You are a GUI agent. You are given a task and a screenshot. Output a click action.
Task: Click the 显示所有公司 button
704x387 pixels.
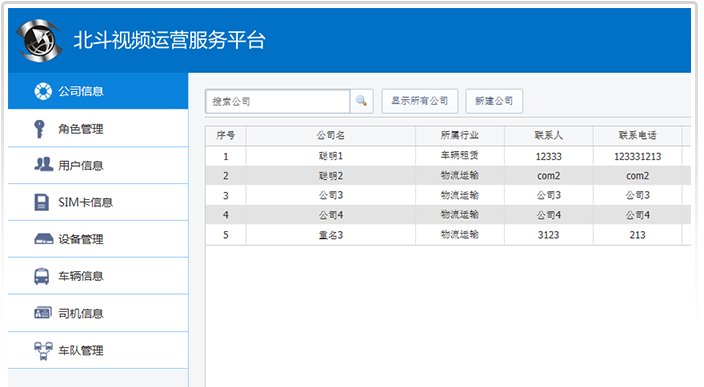(420, 101)
